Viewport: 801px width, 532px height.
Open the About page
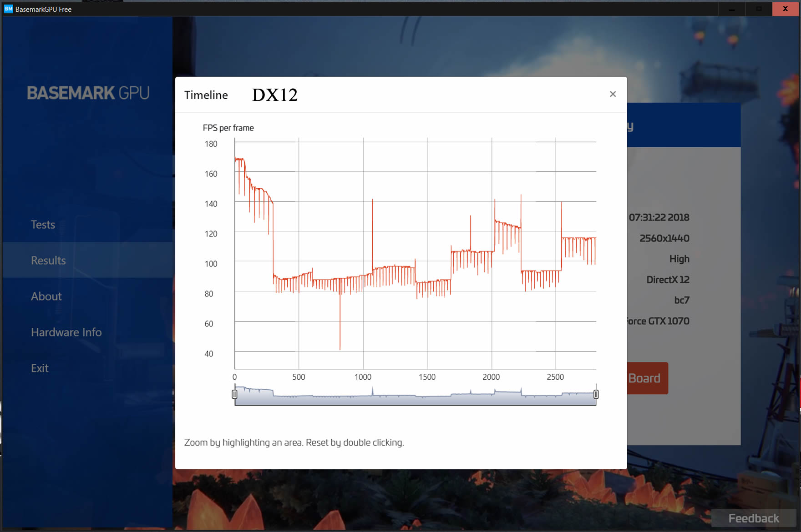pos(46,296)
